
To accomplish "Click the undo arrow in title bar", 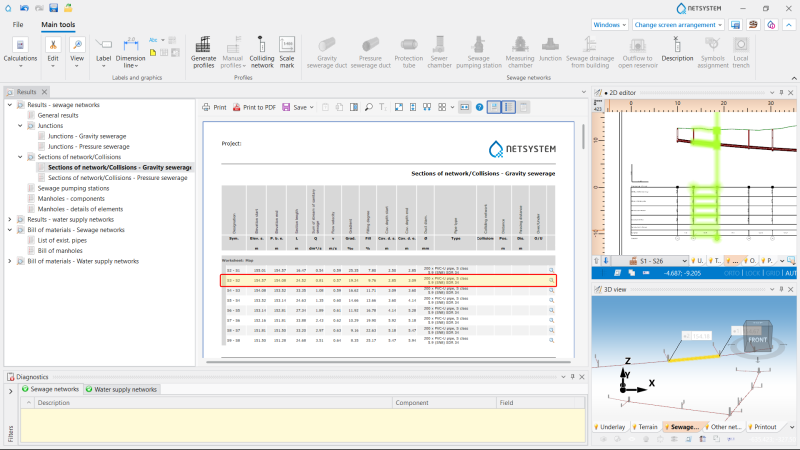I will tap(24, 8).
